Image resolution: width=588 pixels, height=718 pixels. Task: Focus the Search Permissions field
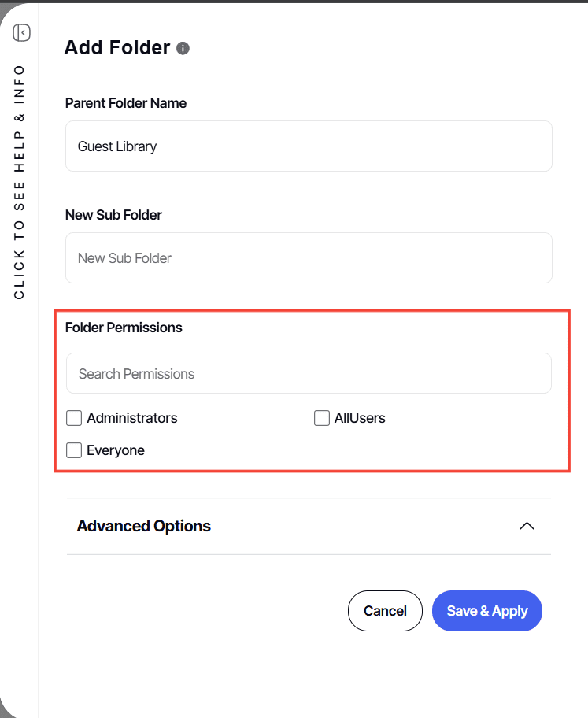click(309, 374)
